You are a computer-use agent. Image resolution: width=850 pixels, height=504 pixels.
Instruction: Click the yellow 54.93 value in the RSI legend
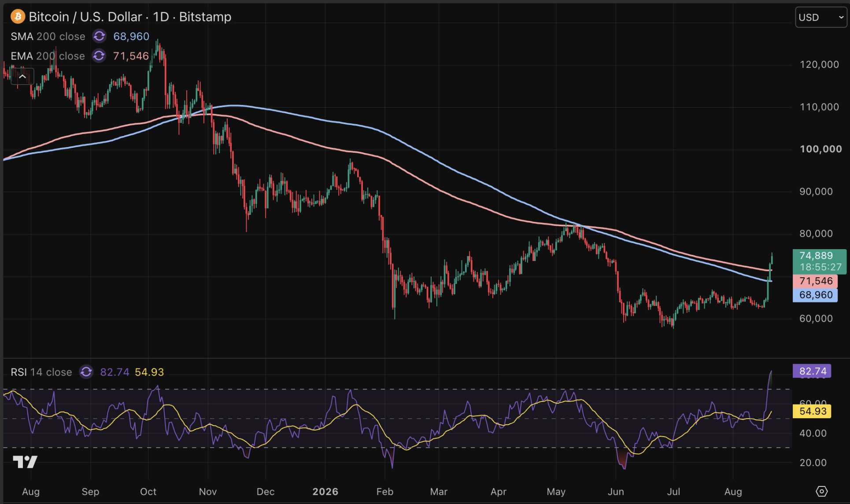pos(149,372)
